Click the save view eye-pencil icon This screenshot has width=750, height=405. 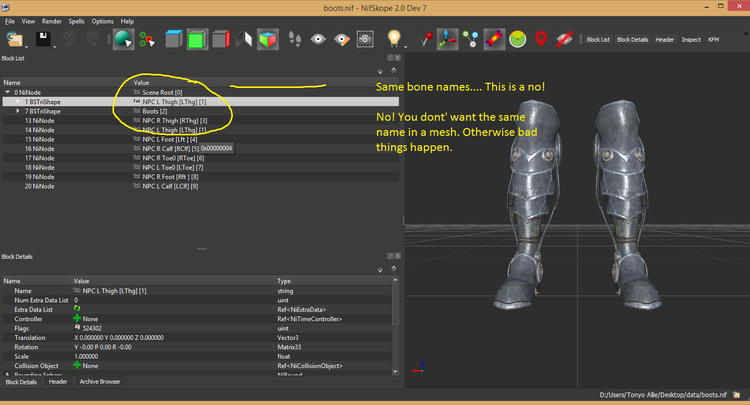tap(342, 39)
